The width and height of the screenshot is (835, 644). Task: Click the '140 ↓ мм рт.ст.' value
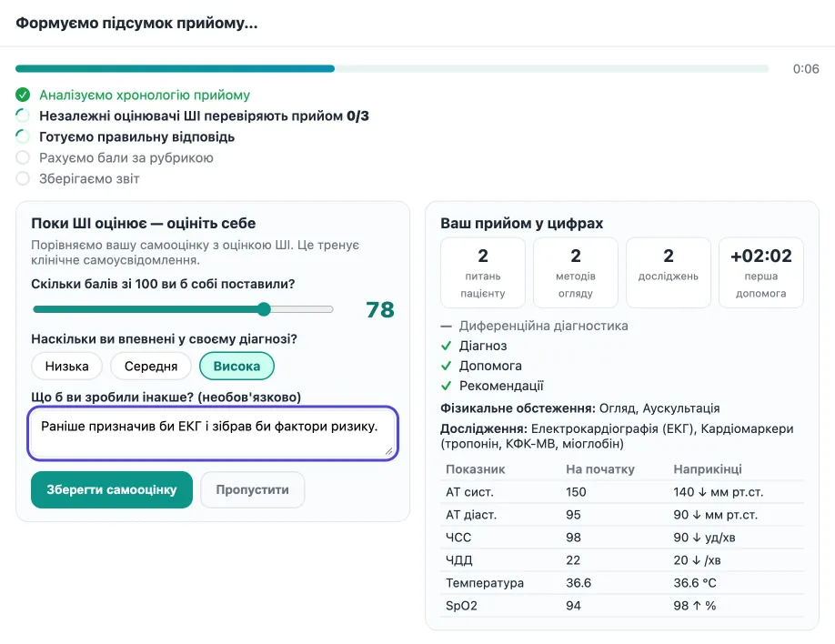(719, 492)
